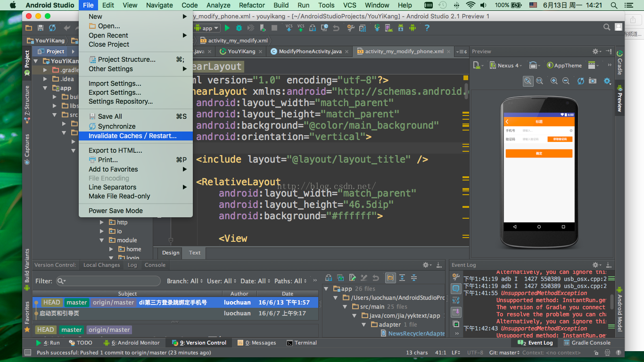The width and height of the screenshot is (644, 362).
Task: Hide the Preview panel
Action: coord(609,51)
